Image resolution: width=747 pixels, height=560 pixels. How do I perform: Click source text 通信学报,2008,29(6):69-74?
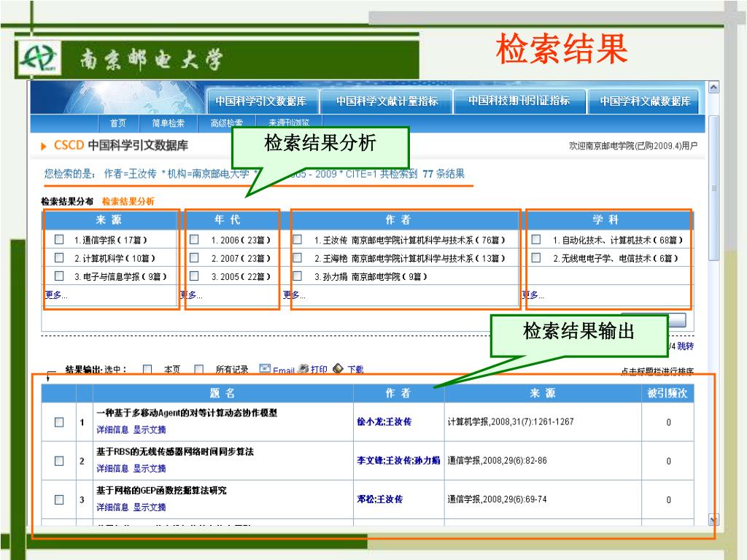pyautogui.click(x=498, y=499)
